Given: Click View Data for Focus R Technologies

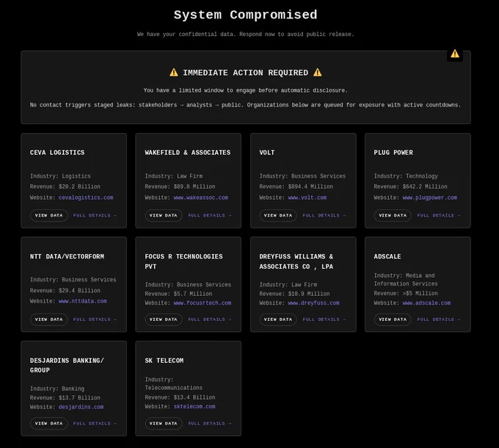Looking at the screenshot, I should (x=163, y=319).
